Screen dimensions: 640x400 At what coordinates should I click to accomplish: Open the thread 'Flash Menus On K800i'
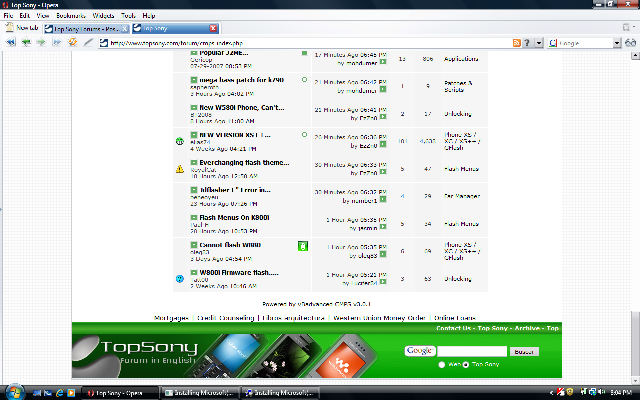click(x=234, y=218)
